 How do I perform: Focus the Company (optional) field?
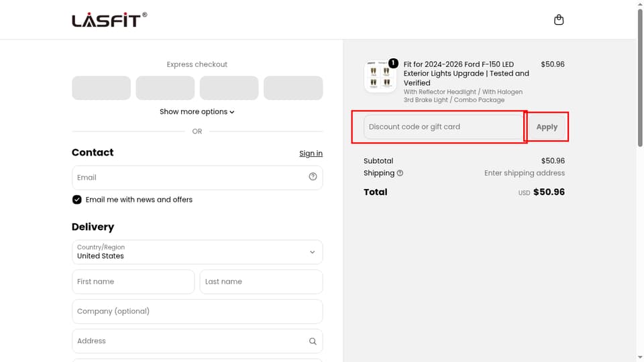pos(197,311)
